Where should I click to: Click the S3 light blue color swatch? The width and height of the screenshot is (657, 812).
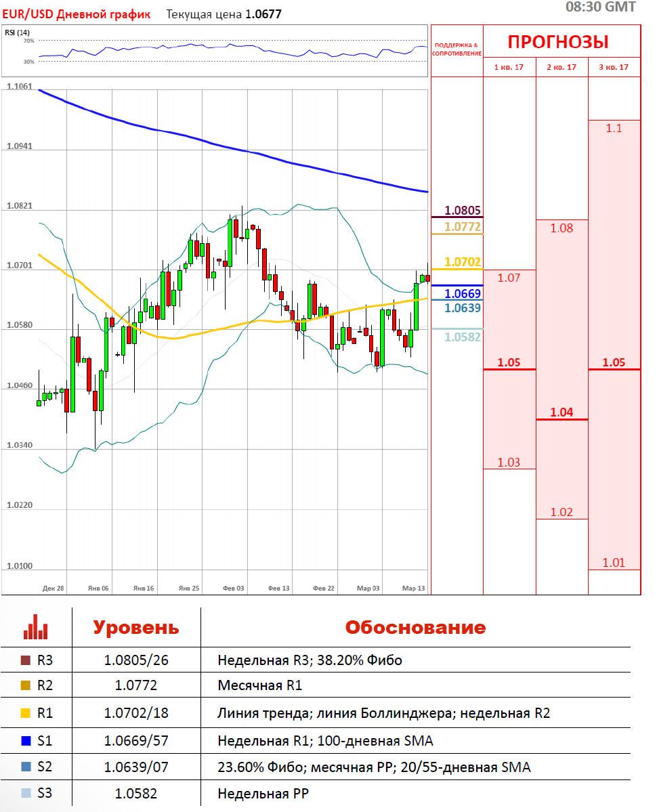pos(26,793)
